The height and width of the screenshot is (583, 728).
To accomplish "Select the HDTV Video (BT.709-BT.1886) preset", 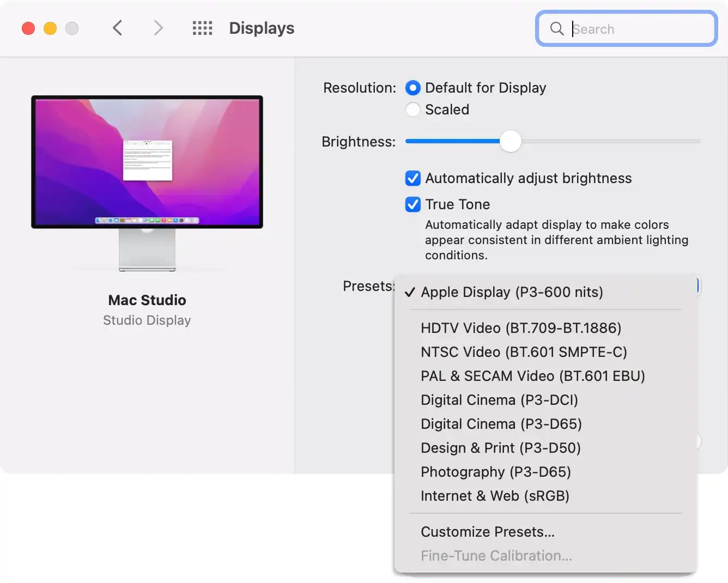I will 520,328.
